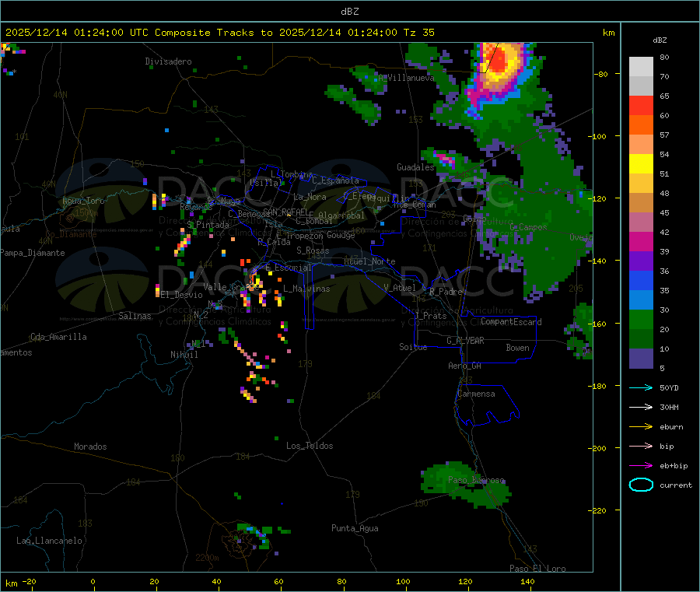Click the 'Paso_El_Loro' map label

coord(537,569)
